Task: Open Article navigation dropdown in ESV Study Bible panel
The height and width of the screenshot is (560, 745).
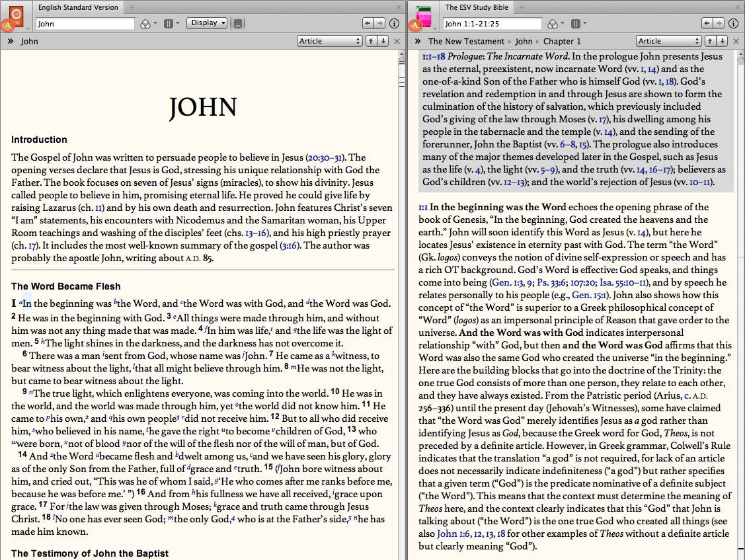Action: tap(669, 41)
